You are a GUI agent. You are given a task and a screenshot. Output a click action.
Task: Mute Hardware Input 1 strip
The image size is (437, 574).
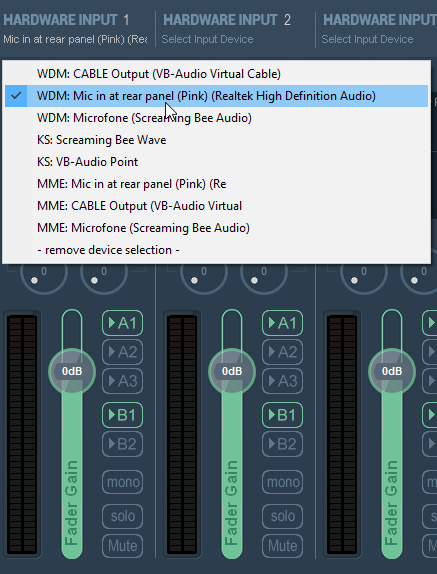(122, 546)
